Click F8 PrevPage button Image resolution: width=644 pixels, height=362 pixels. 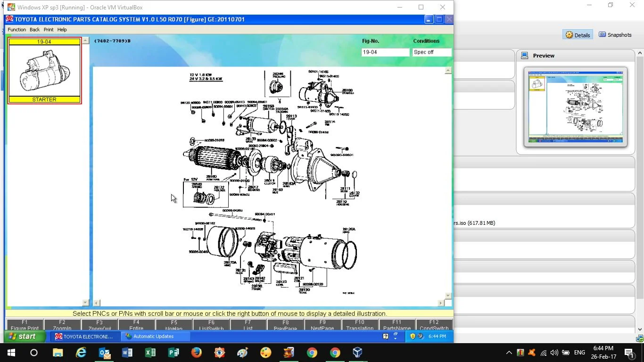click(x=286, y=325)
